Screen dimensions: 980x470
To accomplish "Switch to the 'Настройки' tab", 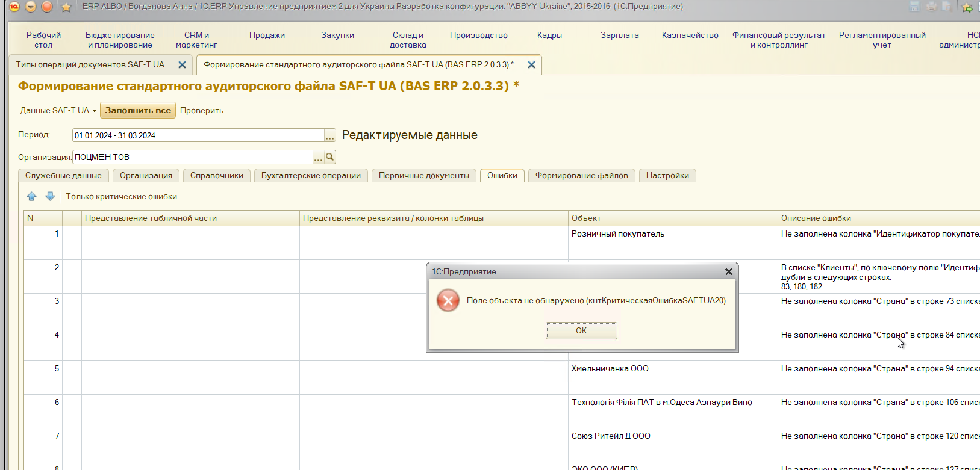I will pyautogui.click(x=667, y=175).
